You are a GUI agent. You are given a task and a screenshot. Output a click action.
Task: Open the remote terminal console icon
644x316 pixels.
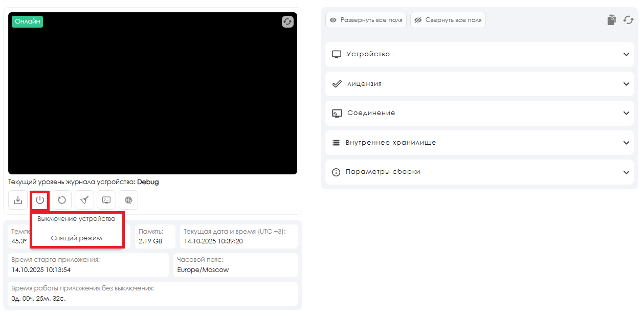106,200
